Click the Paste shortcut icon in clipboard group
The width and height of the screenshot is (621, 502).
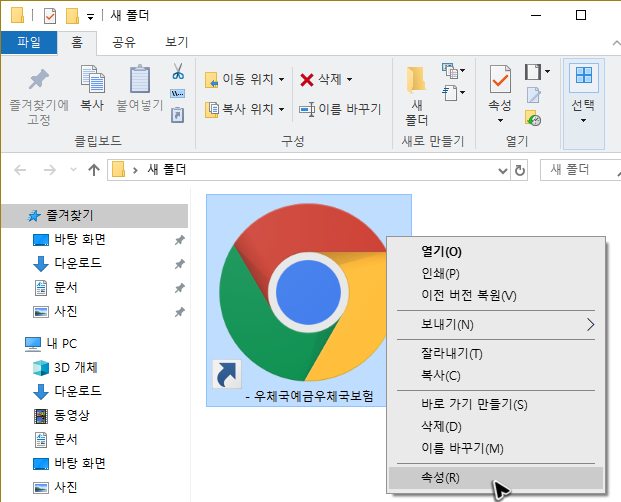point(177,115)
